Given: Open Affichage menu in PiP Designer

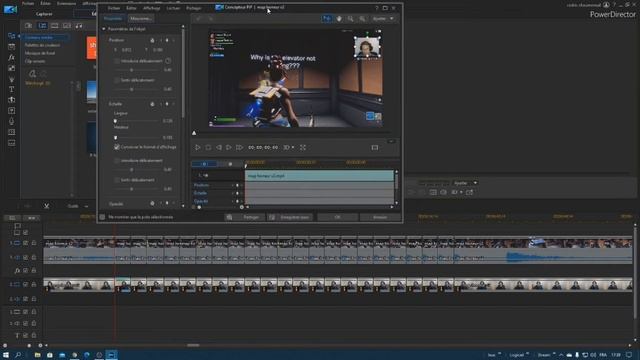Looking at the screenshot, I should [x=152, y=8].
